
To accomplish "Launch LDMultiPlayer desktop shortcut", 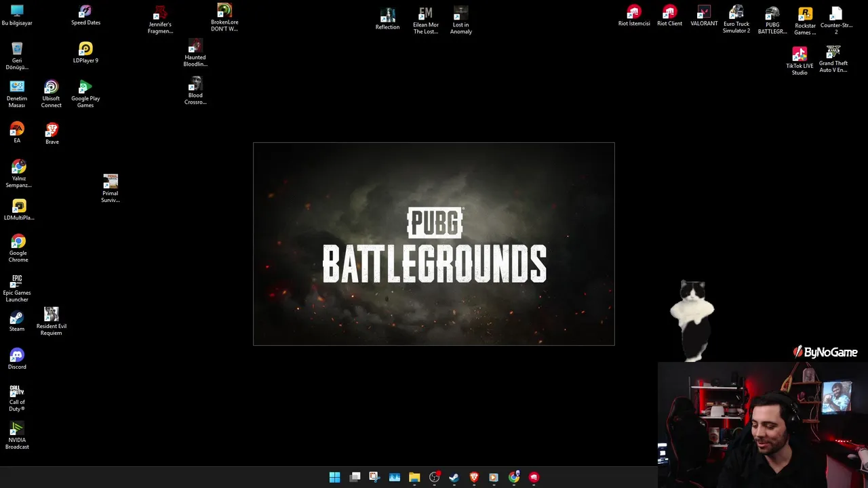I will [x=18, y=210].
